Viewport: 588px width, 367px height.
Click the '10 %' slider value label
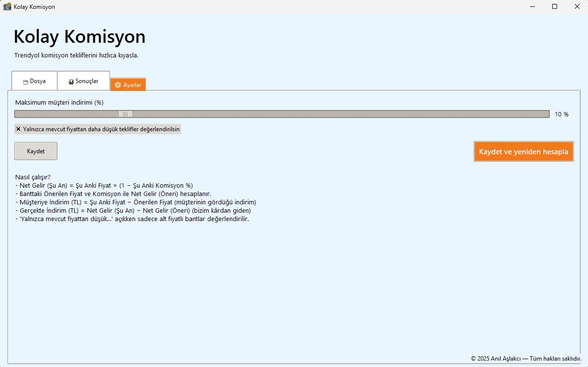[x=561, y=114]
